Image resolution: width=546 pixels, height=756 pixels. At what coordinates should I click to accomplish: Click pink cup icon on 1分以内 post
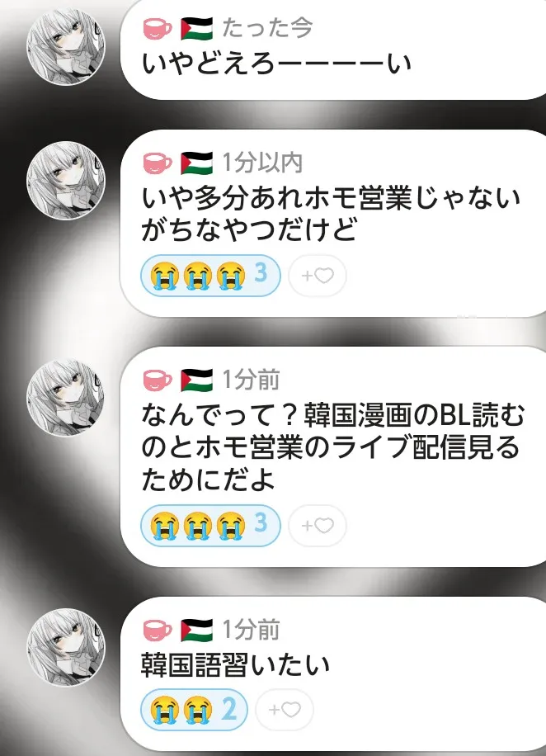tap(157, 163)
